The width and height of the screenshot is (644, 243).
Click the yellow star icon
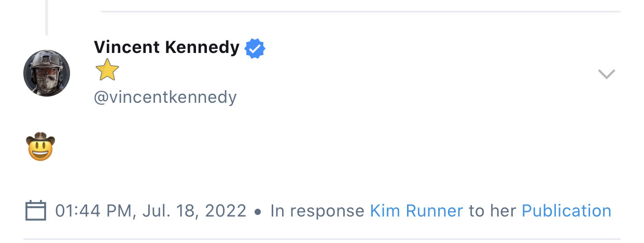(x=107, y=70)
